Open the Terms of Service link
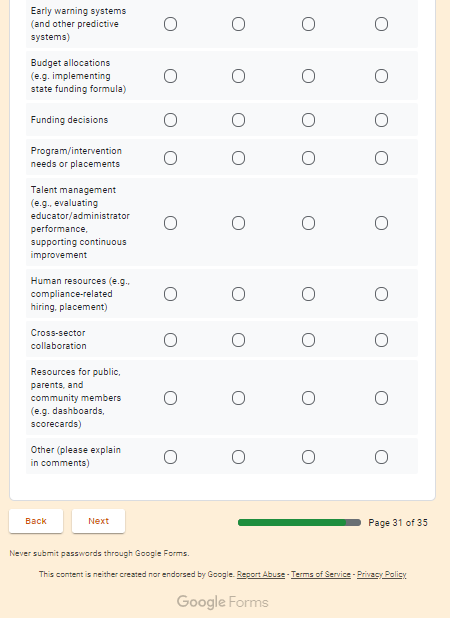450x618 pixels. (321, 574)
